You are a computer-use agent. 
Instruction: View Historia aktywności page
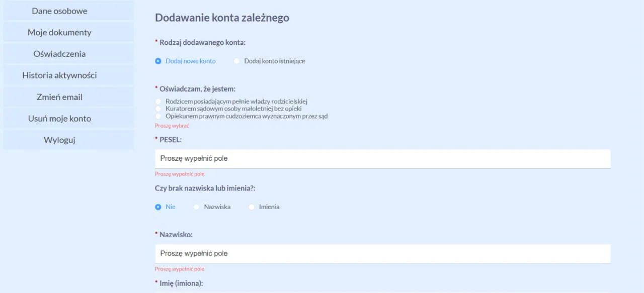(69, 75)
